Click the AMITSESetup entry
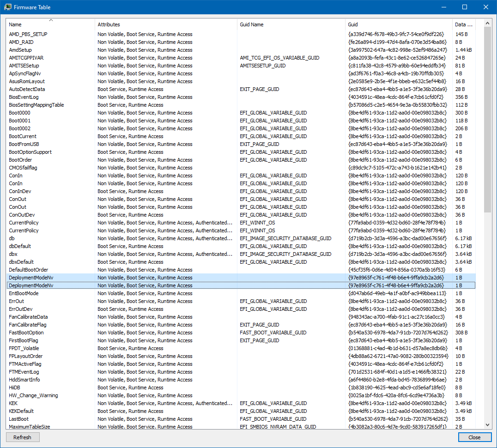The height and width of the screenshot is (448, 497). (x=241, y=66)
